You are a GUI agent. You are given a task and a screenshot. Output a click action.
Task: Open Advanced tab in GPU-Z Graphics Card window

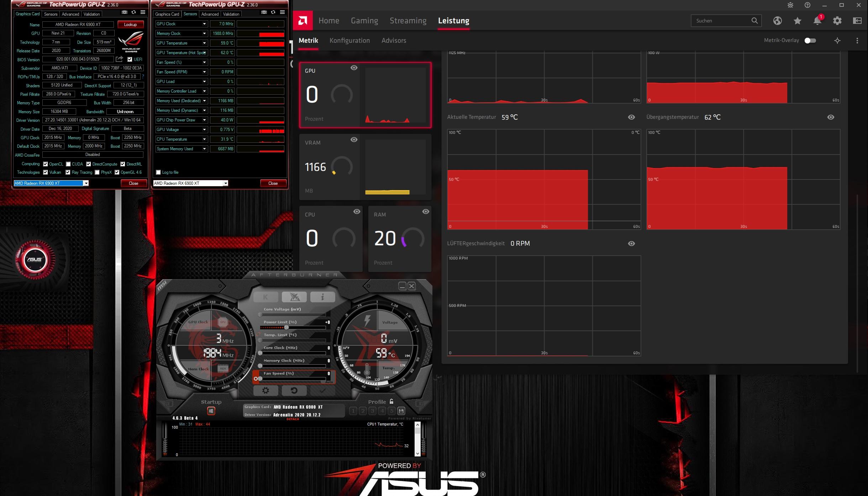pyautogui.click(x=70, y=14)
